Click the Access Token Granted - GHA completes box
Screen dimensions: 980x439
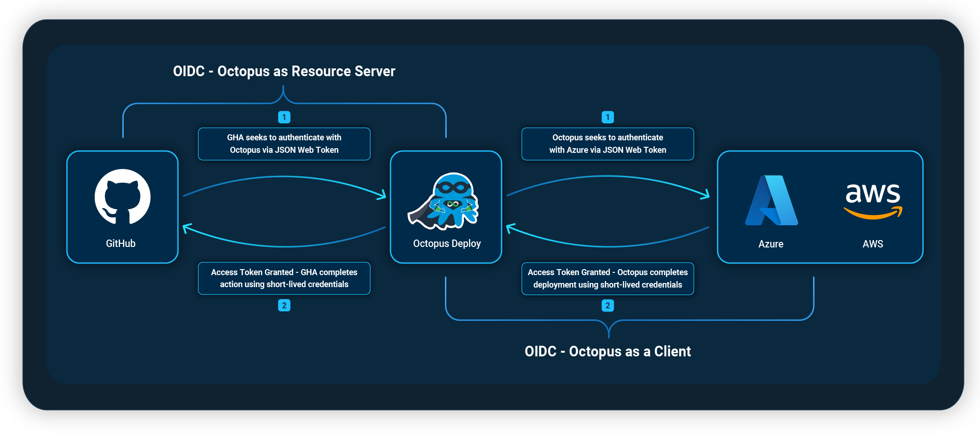[284, 278]
